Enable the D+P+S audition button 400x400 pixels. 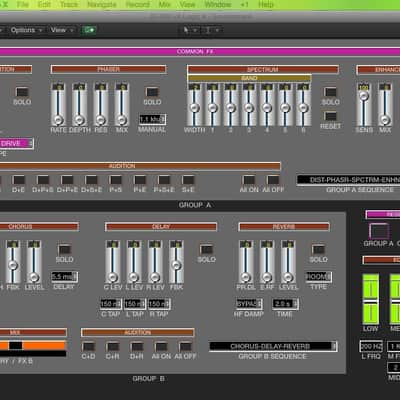coord(43,180)
